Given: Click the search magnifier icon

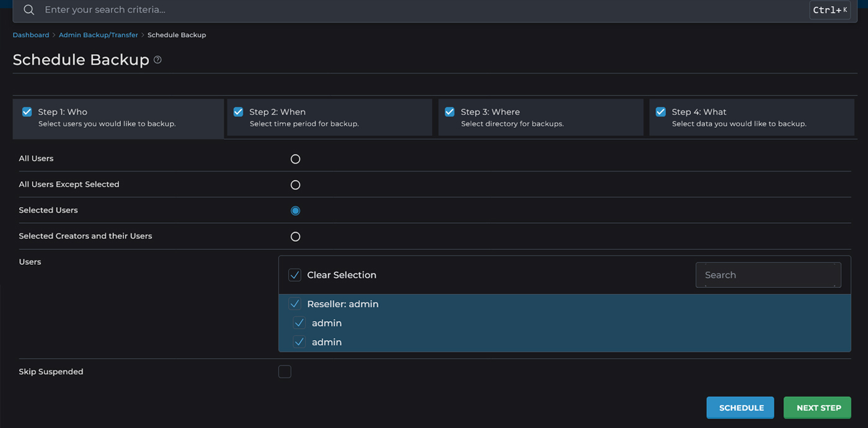Looking at the screenshot, I should (29, 10).
